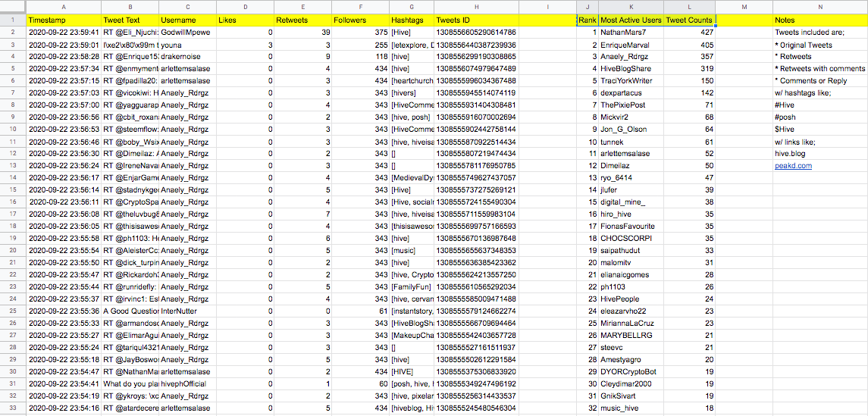
Task: Select the hivephOfficial username cell
Action: click(188, 383)
